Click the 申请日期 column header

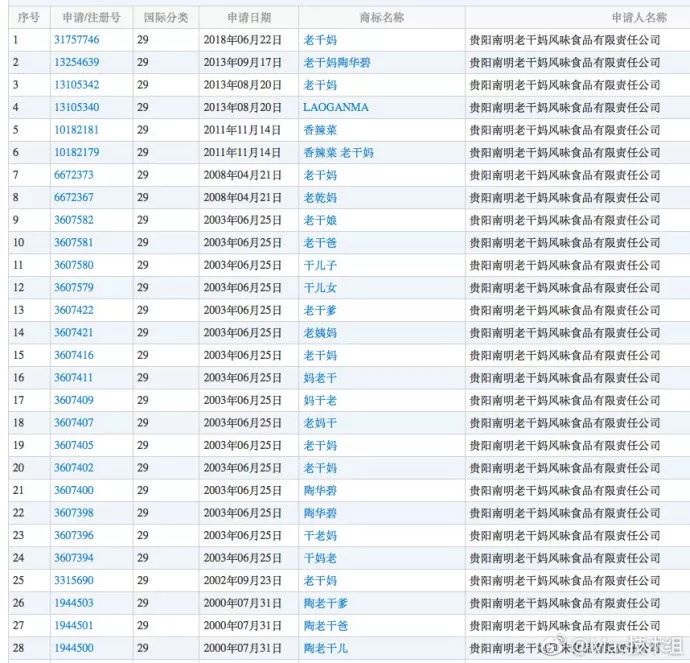click(x=249, y=18)
